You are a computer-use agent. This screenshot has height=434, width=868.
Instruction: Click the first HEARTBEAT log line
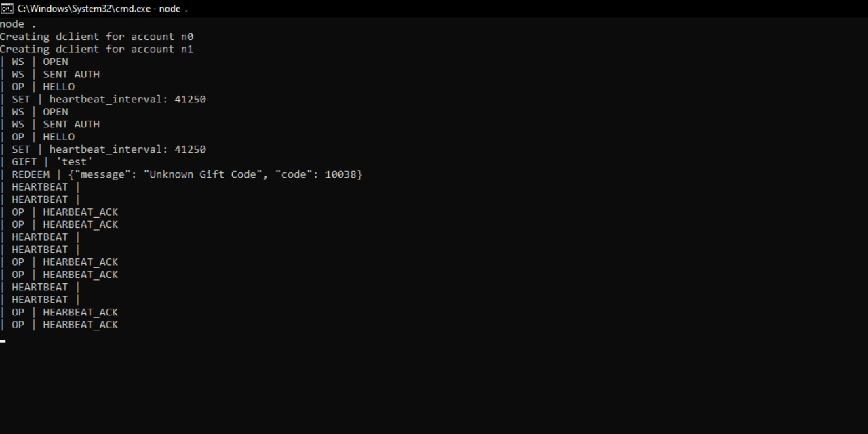tap(40, 187)
